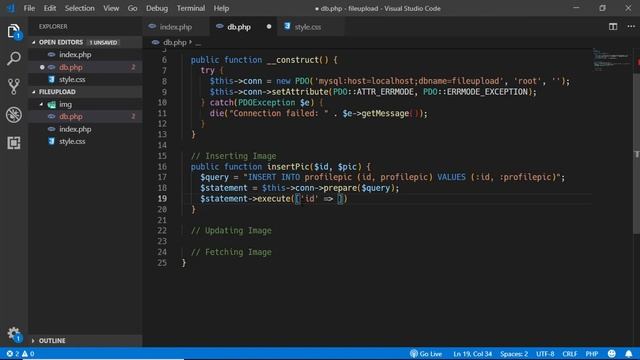The width and height of the screenshot is (640, 360).
Task: Change the CRLF end-of-line sequence
Action: pos(569,354)
